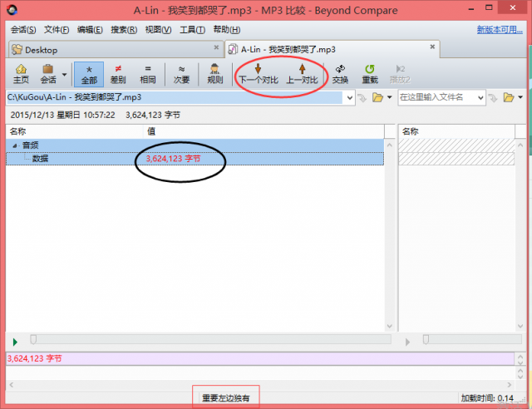Play the right audio file

coord(407,342)
